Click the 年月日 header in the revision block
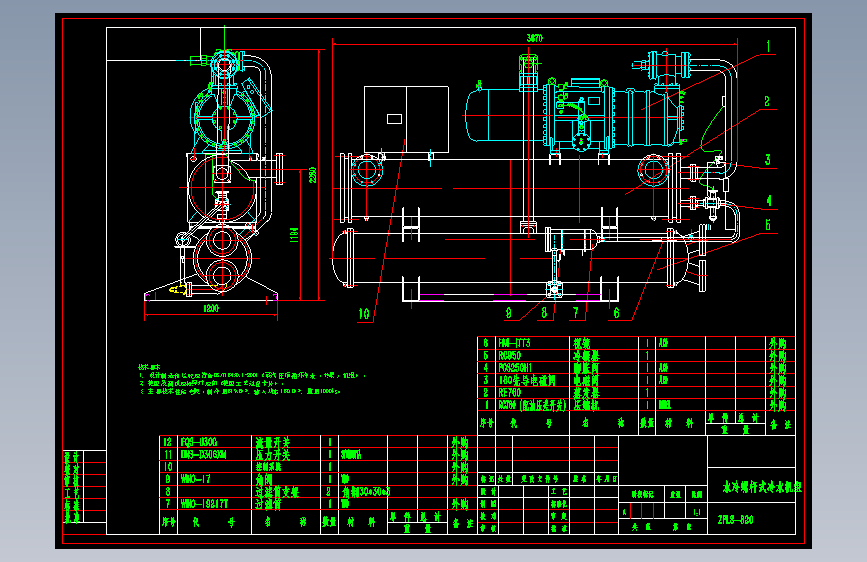The image size is (867, 562). tap(606, 478)
